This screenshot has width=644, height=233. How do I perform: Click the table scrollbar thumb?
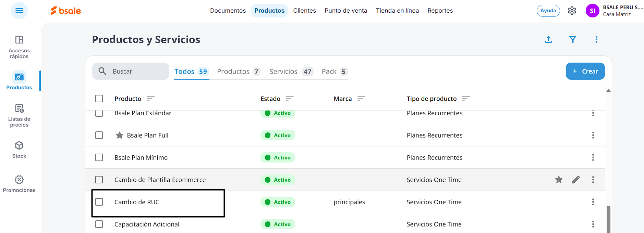click(x=608, y=219)
